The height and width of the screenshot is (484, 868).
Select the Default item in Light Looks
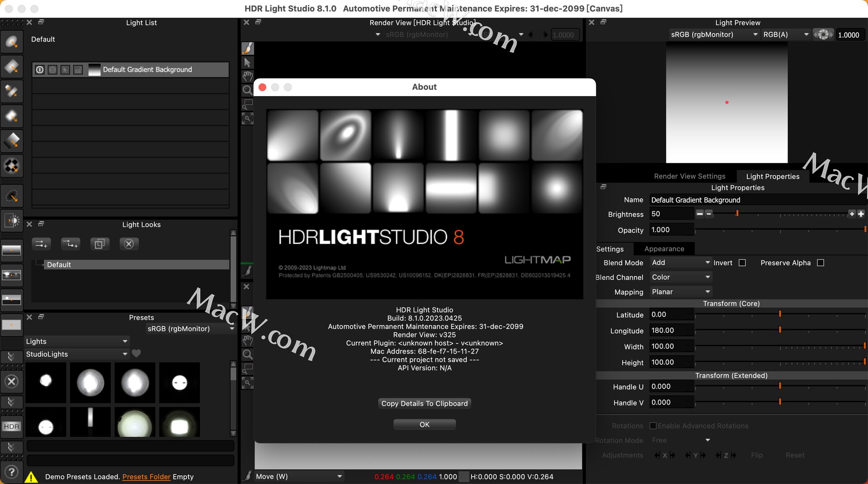(x=136, y=265)
